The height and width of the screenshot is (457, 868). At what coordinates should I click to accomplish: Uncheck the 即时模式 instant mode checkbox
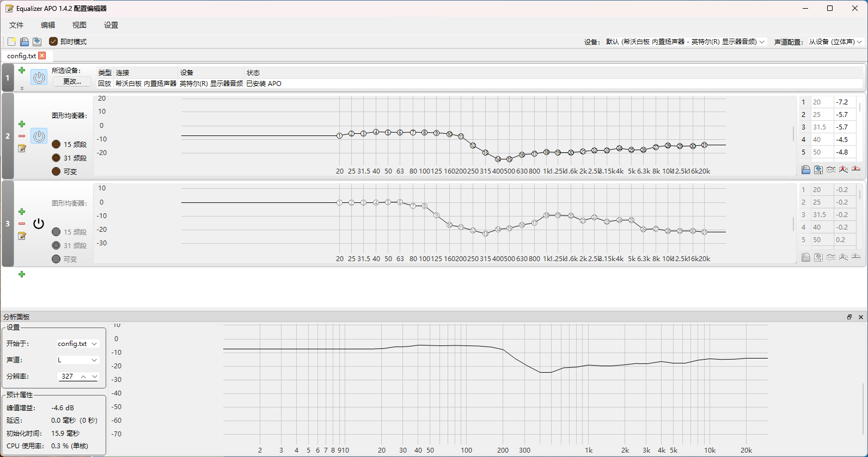pyautogui.click(x=53, y=42)
